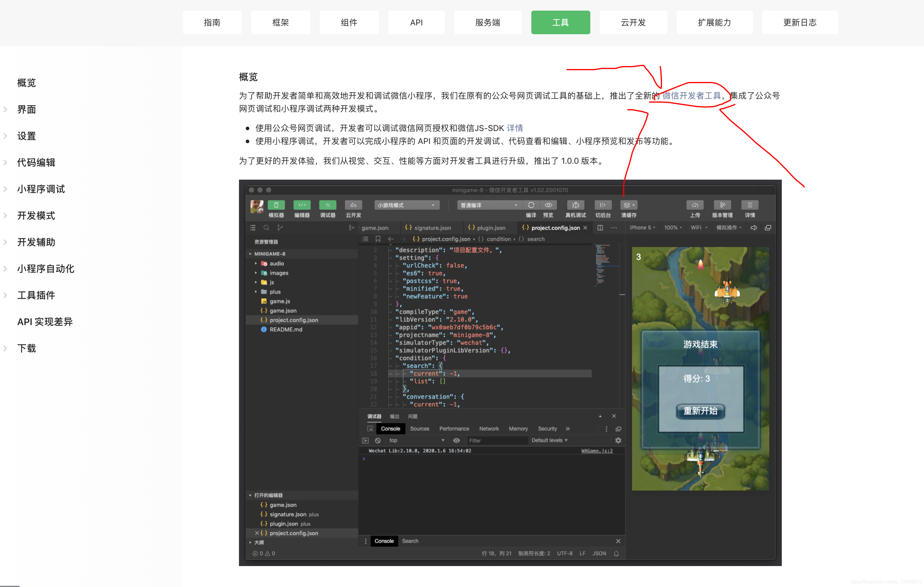Click the 调试器 debugger toolbar icon
Viewport: 924px width, 587px height.
tap(327, 205)
